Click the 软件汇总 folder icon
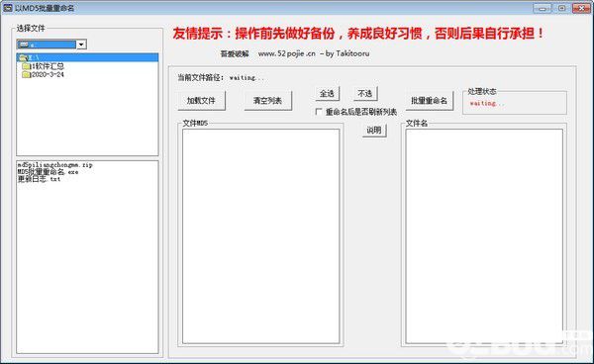The image size is (594, 364). pyautogui.click(x=26, y=66)
